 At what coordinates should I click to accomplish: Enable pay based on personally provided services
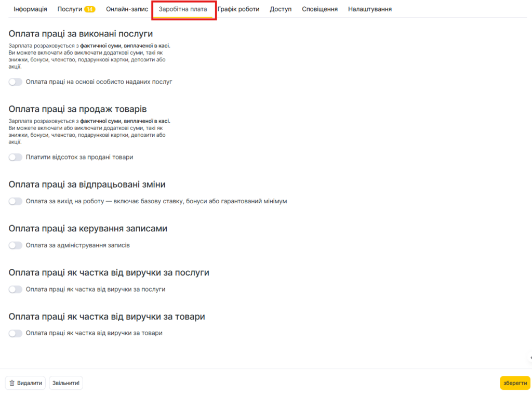click(16, 82)
